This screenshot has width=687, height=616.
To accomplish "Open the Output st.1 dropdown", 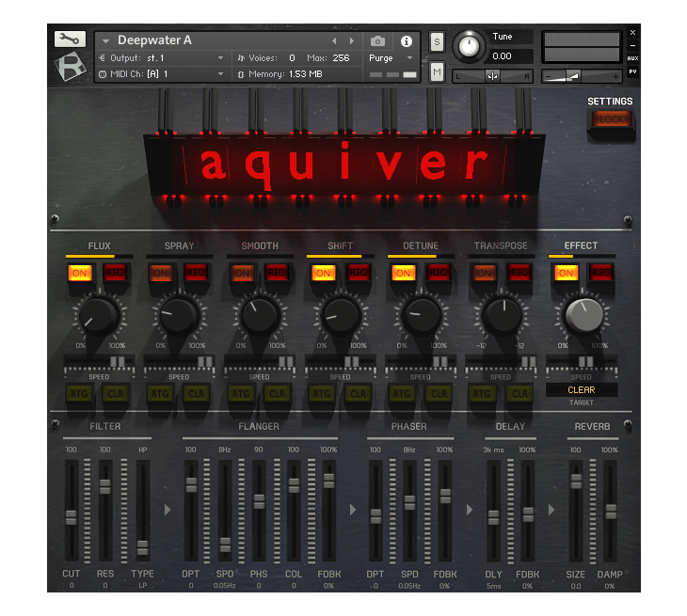I will (220, 57).
